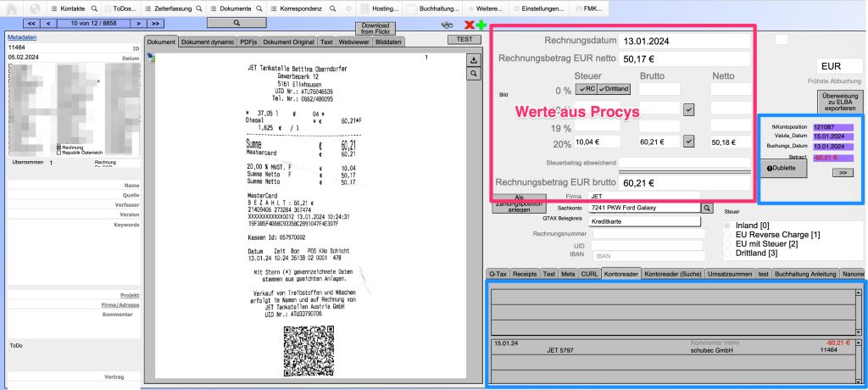The height and width of the screenshot is (390, 868).
Task: Select the Inland [0] radio option
Action: pos(726,226)
